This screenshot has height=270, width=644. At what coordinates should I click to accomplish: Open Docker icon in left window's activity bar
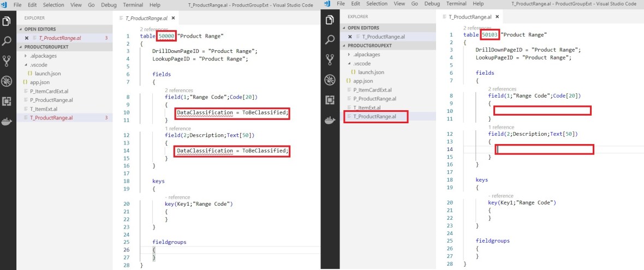[7, 121]
